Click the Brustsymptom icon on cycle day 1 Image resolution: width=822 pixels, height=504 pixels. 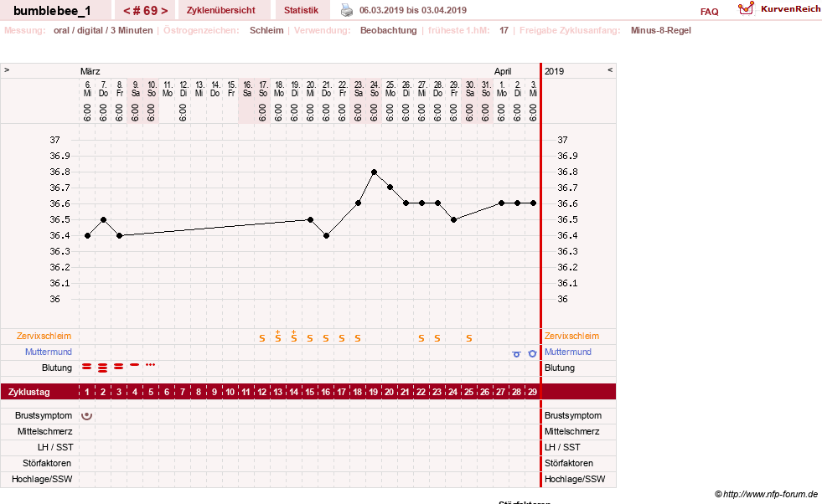pos(87,416)
